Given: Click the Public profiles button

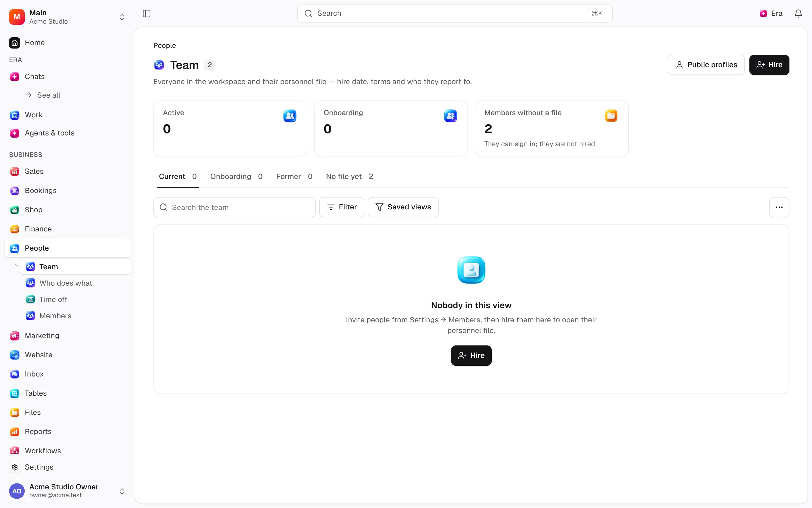Looking at the screenshot, I should [x=706, y=65].
